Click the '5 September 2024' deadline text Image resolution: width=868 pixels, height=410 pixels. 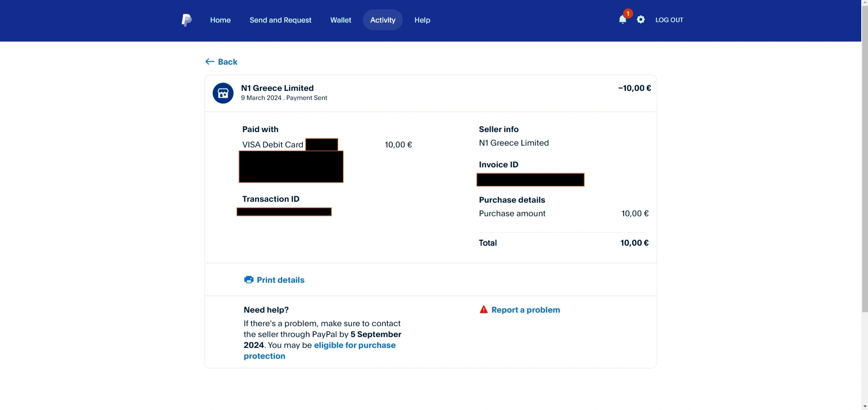(x=323, y=340)
